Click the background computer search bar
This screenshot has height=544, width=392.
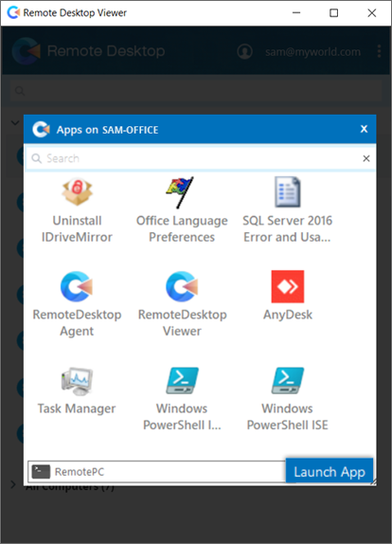click(196, 91)
